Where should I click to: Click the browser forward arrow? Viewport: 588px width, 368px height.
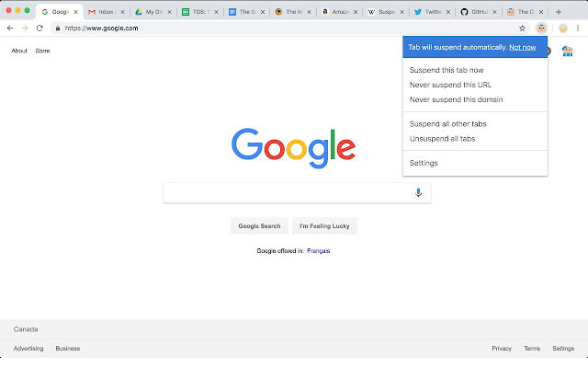[x=25, y=29]
